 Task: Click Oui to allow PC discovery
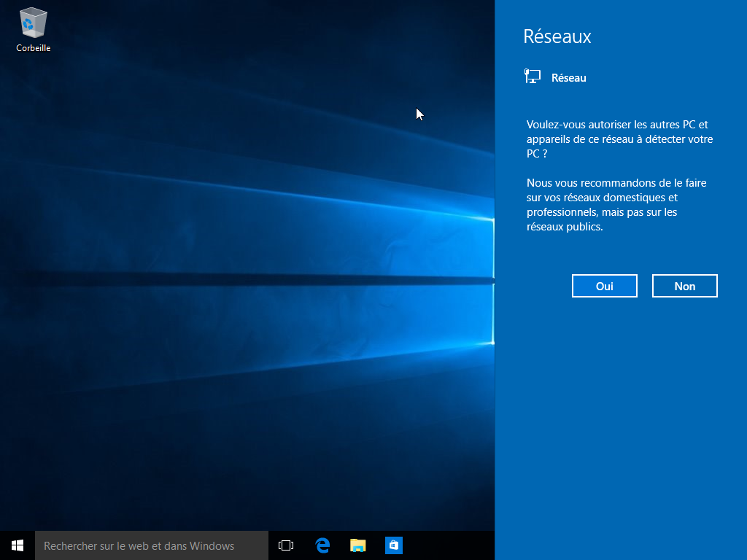click(x=604, y=286)
